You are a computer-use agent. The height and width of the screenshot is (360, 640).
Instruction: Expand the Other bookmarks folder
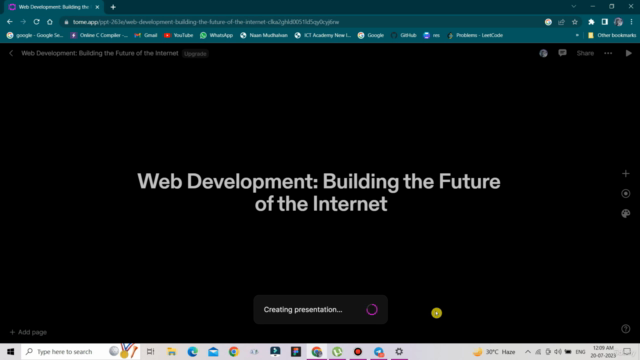click(612, 36)
